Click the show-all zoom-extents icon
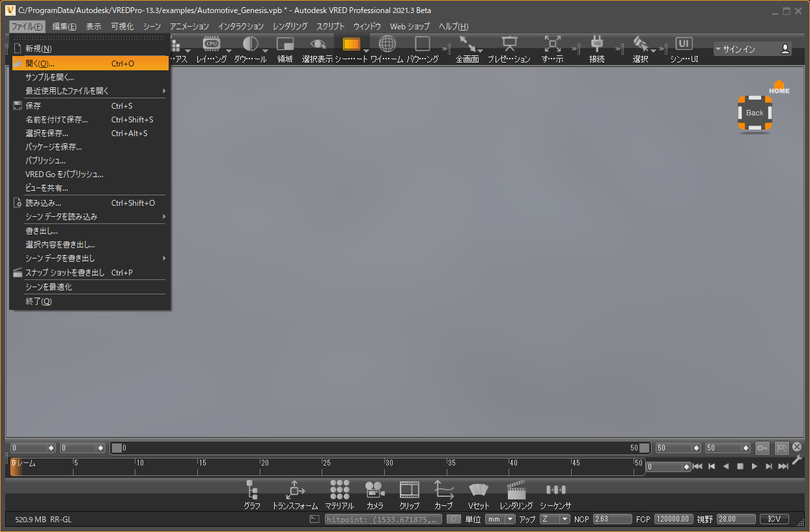 click(552, 44)
